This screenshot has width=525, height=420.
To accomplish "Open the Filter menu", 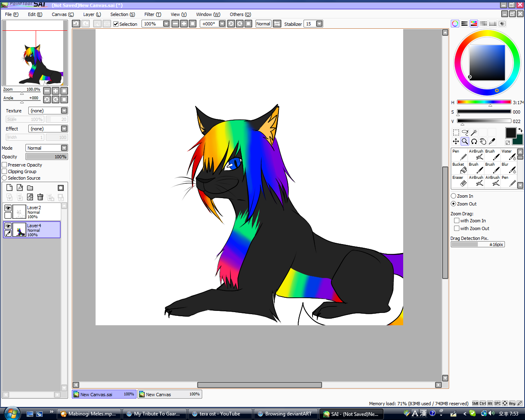I will tap(153, 14).
